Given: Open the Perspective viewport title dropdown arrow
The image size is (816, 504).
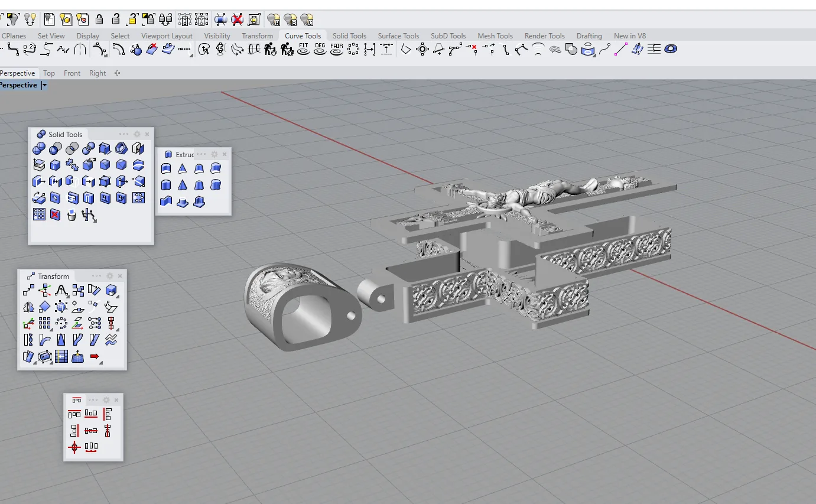Looking at the screenshot, I should point(44,85).
